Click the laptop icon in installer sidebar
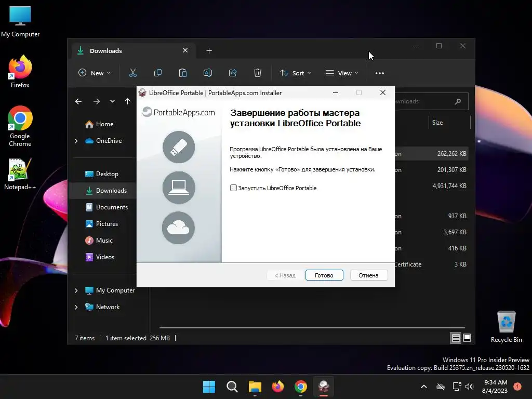Screen dimensions: 532x399 pos(179,187)
